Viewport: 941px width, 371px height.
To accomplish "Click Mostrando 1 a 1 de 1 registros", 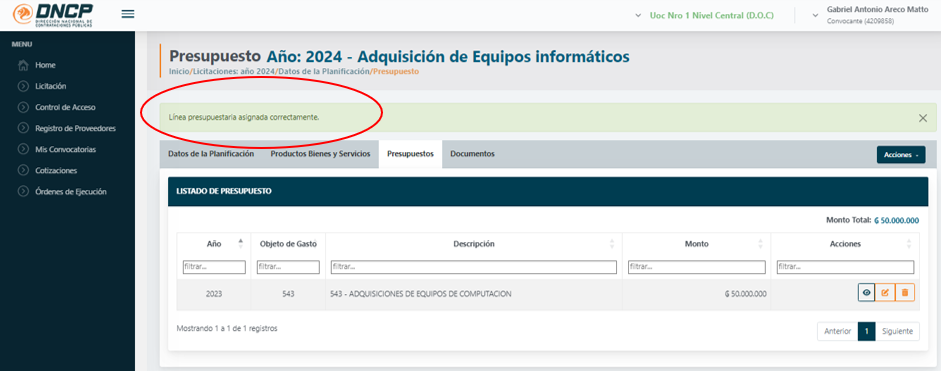I will (227, 328).
